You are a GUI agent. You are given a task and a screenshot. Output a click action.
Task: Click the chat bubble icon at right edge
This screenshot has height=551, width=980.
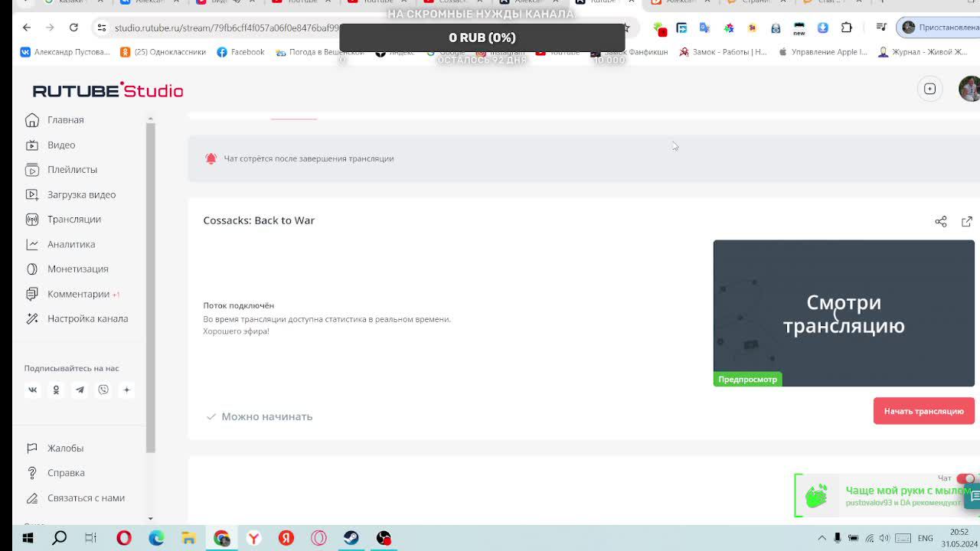(974, 496)
